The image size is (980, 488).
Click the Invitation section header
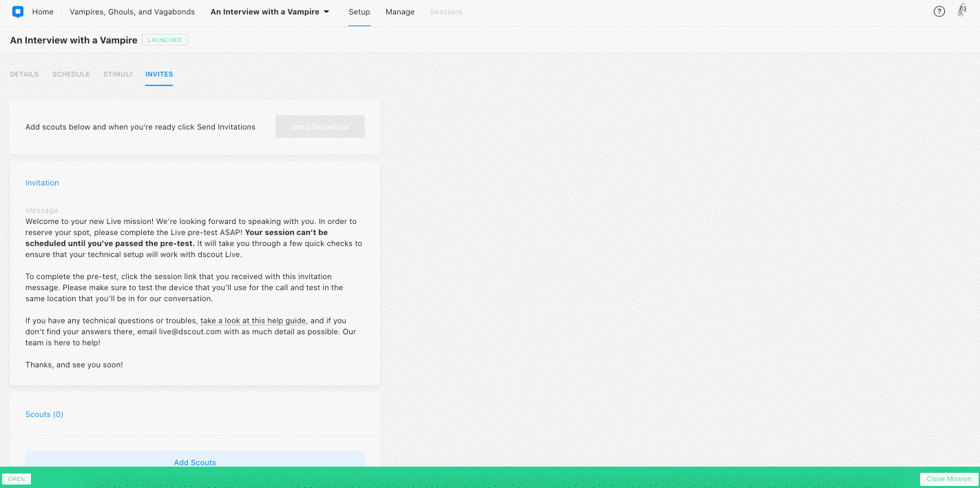point(42,183)
